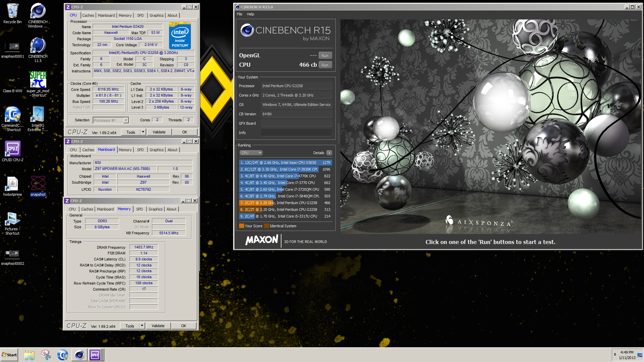This screenshot has height=362, width=644.
Task: Open Cinebench Help menu
Action: [250, 14]
